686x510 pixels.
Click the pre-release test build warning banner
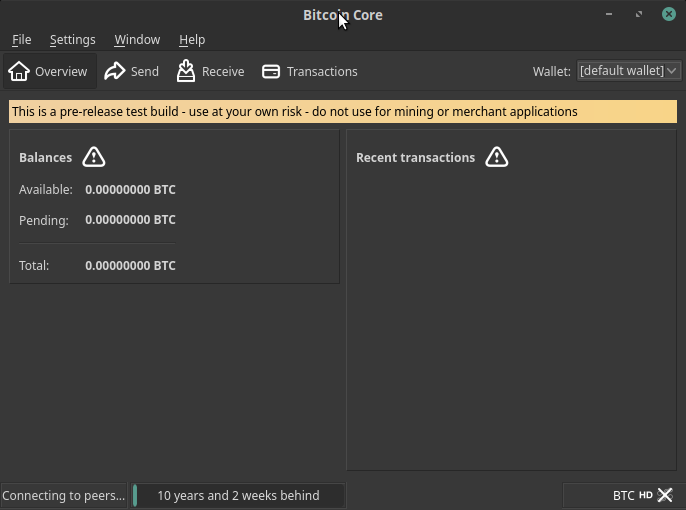(343, 112)
